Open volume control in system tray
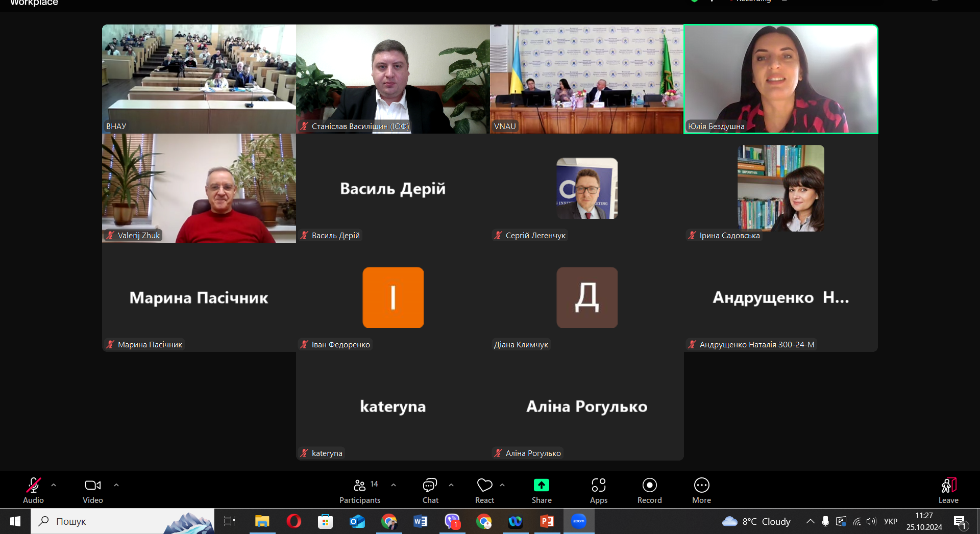 coord(871,521)
